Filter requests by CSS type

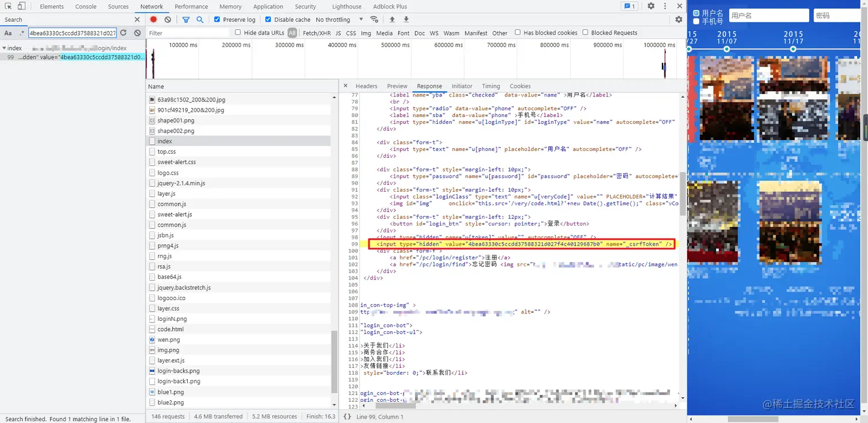[x=351, y=33]
